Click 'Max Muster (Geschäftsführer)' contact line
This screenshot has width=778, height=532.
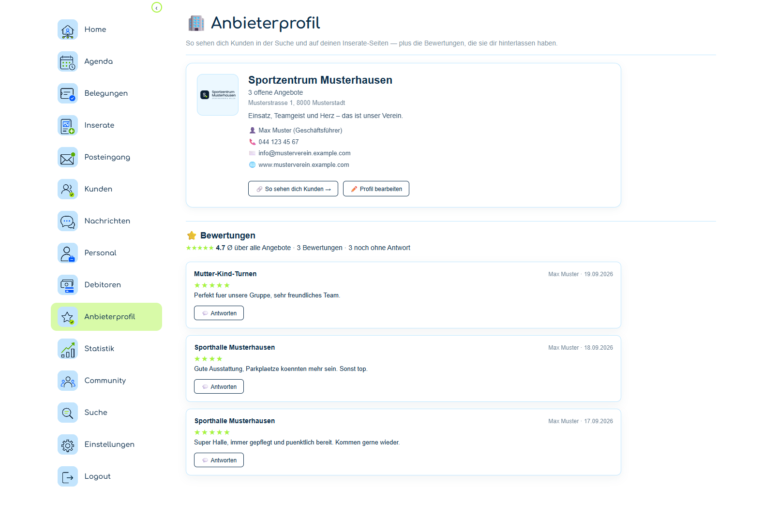point(300,130)
